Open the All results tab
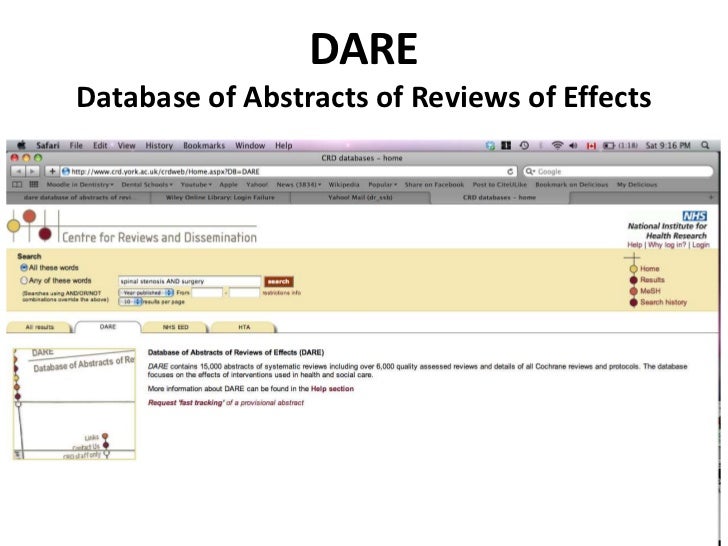 (39, 327)
